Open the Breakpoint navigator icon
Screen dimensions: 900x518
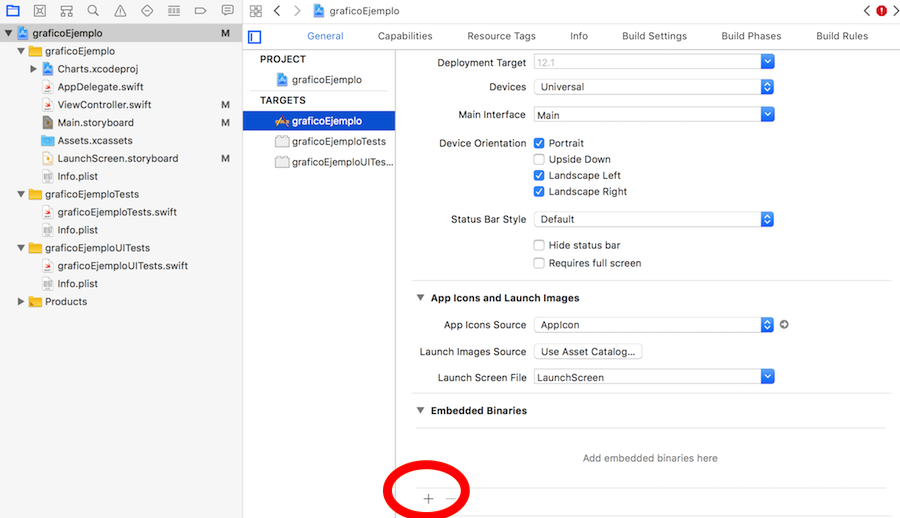coord(201,11)
